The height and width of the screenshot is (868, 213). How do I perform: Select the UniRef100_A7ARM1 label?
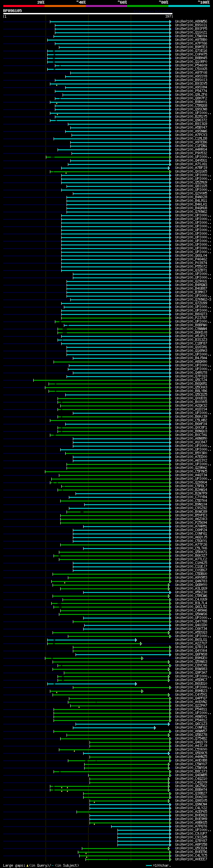[x=191, y=526]
